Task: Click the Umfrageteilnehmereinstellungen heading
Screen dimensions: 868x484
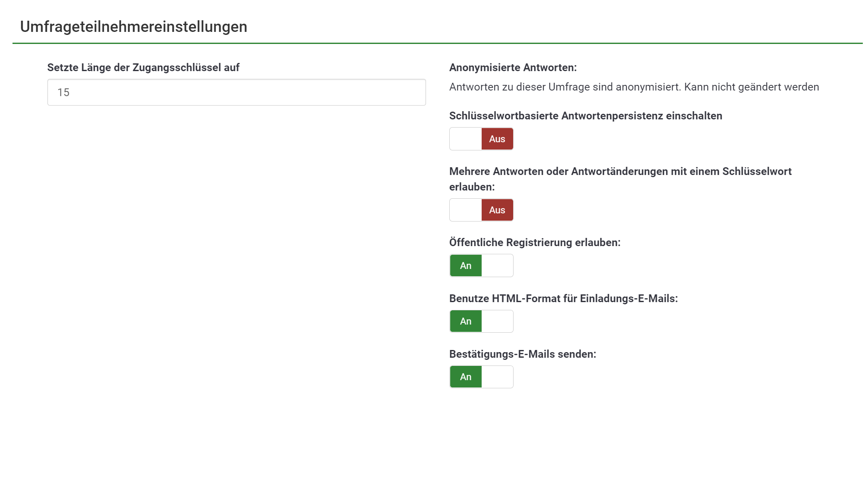Action: [134, 27]
